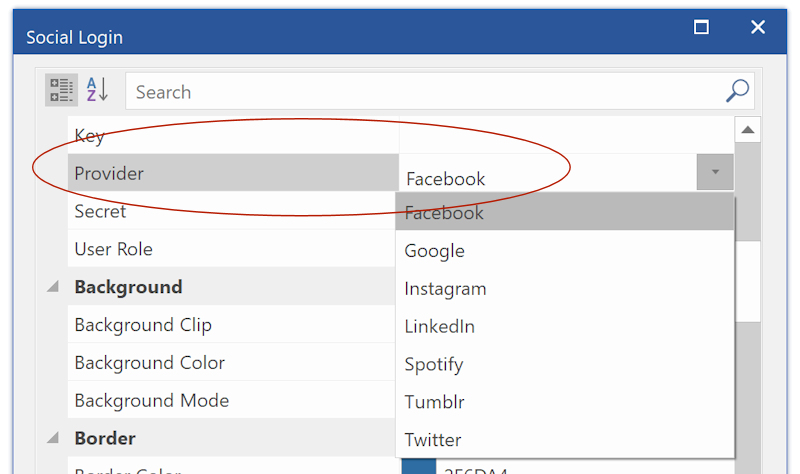Select Spotify from the provider options
Screen dimensions: 800x474
click(565, 364)
